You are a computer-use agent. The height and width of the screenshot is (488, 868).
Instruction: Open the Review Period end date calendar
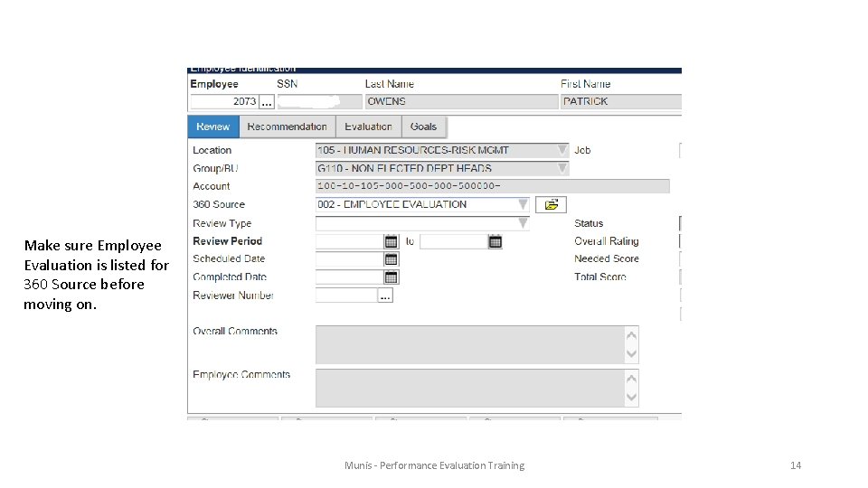click(495, 242)
